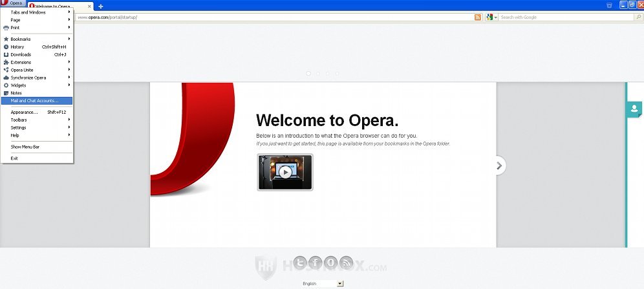Click the gear Widgets icon
Image resolution: width=644 pixels, height=289 pixels.
(6, 85)
